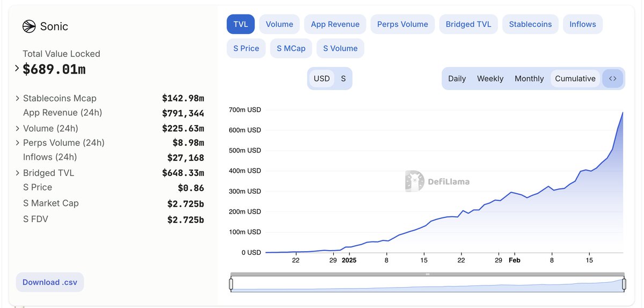Turn on Perps Volume chart toggle
Viewport: 644px width, 308px height.
coord(402,24)
